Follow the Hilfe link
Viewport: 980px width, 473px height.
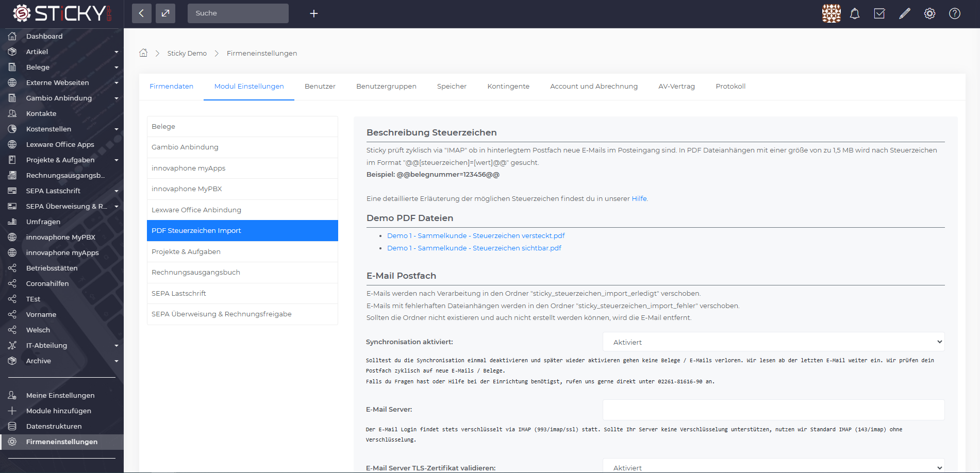(639, 198)
